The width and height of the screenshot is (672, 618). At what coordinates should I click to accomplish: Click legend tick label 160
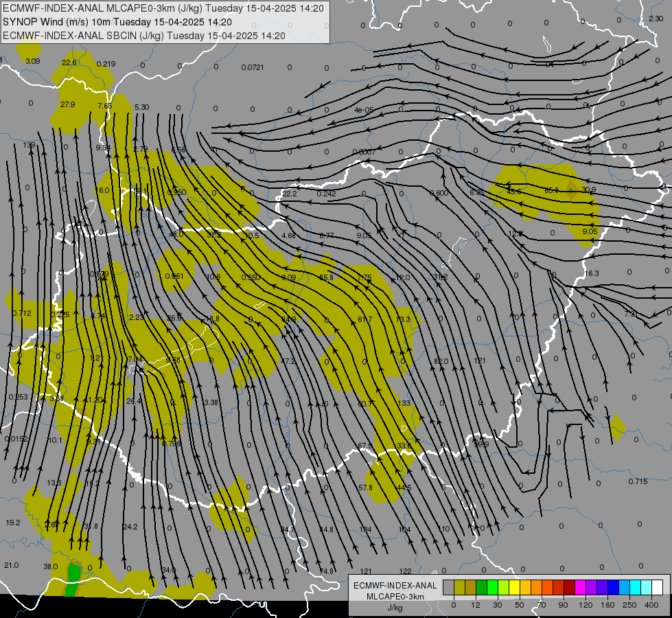(607, 605)
